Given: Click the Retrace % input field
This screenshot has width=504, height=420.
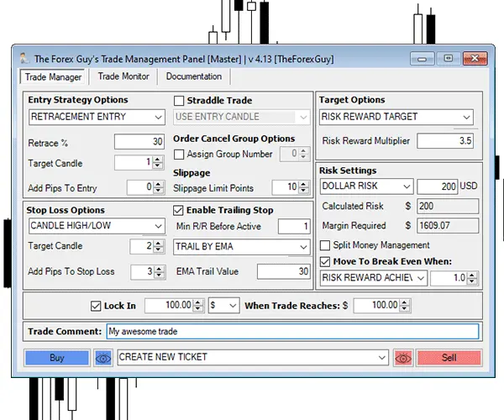Looking at the screenshot, I should tap(139, 142).
